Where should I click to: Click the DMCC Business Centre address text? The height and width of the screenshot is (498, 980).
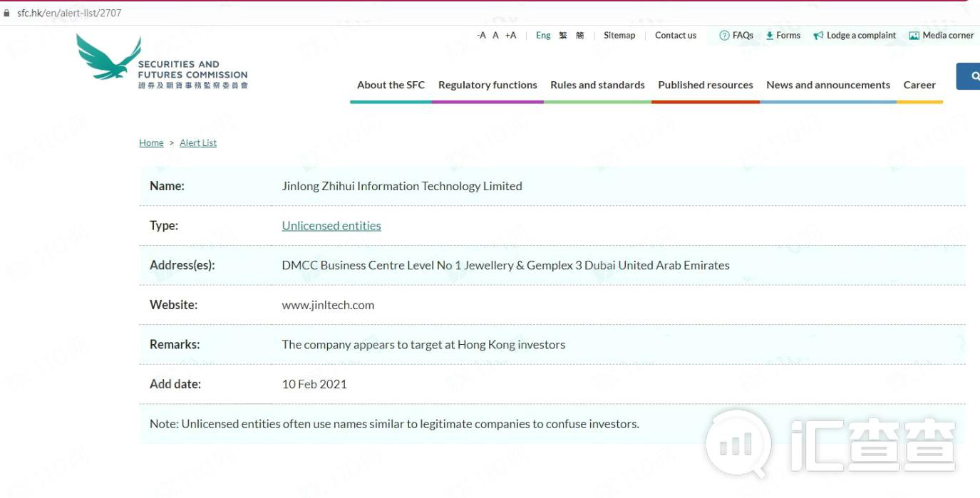coord(506,265)
